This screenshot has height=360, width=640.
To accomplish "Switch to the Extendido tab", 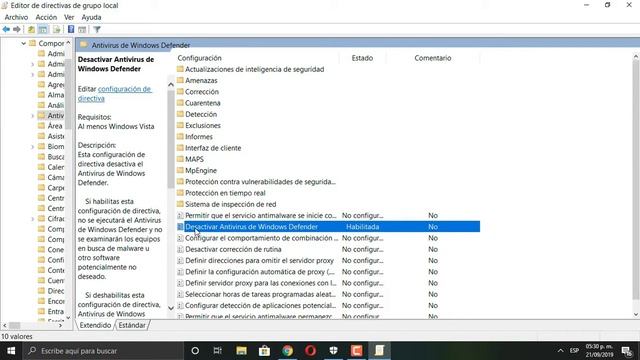I will 95,325.
